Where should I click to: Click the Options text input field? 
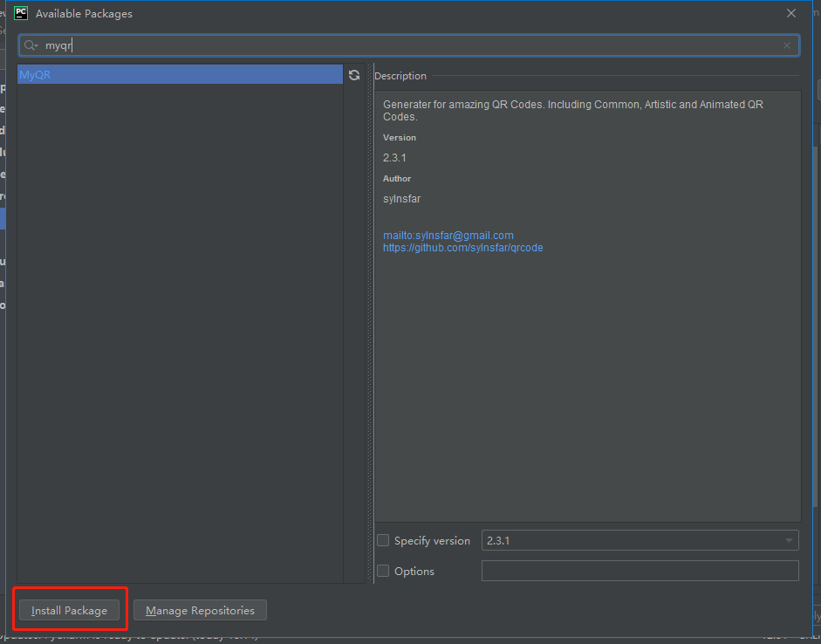point(640,571)
